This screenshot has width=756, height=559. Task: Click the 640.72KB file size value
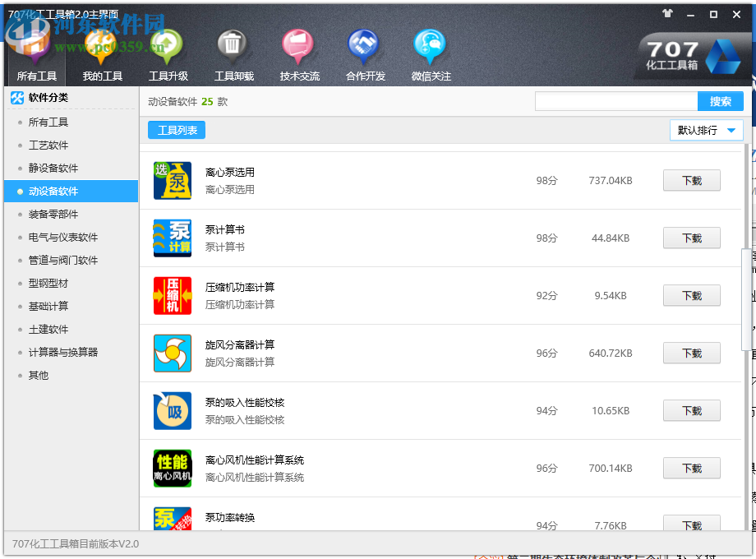[610, 353]
